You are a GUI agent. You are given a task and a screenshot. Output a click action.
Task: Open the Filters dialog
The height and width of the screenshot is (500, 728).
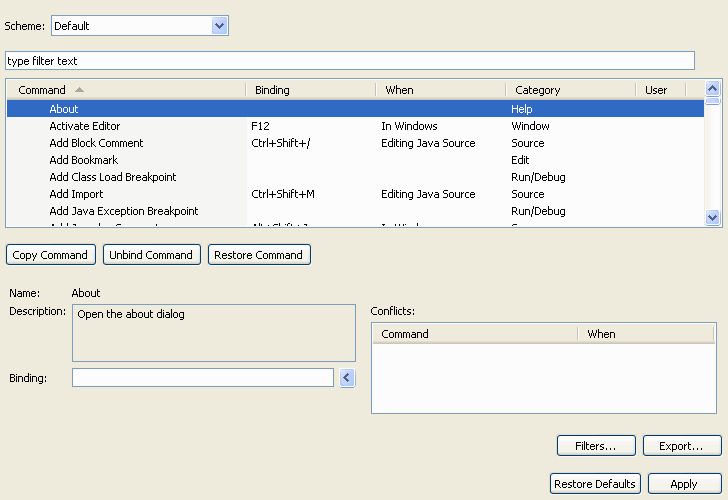point(595,446)
